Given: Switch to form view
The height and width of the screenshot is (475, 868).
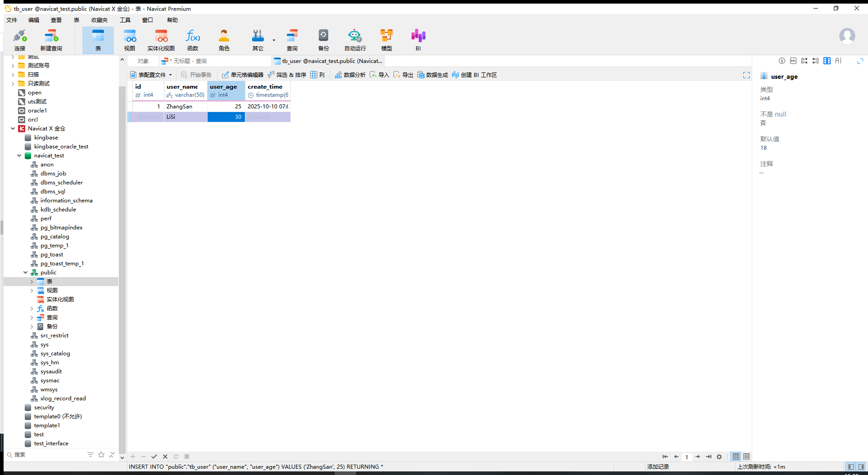Looking at the screenshot, I should [x=746, y=457].
